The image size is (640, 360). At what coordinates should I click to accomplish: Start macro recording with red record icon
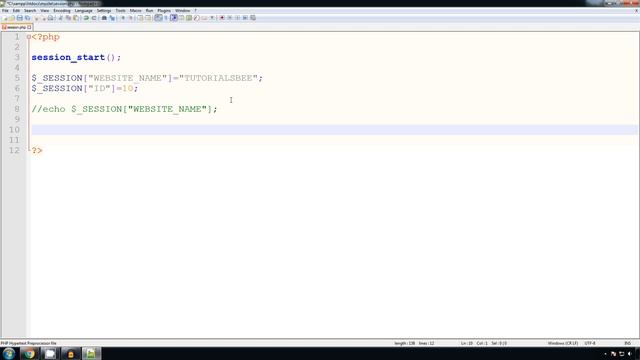point(222,18)
